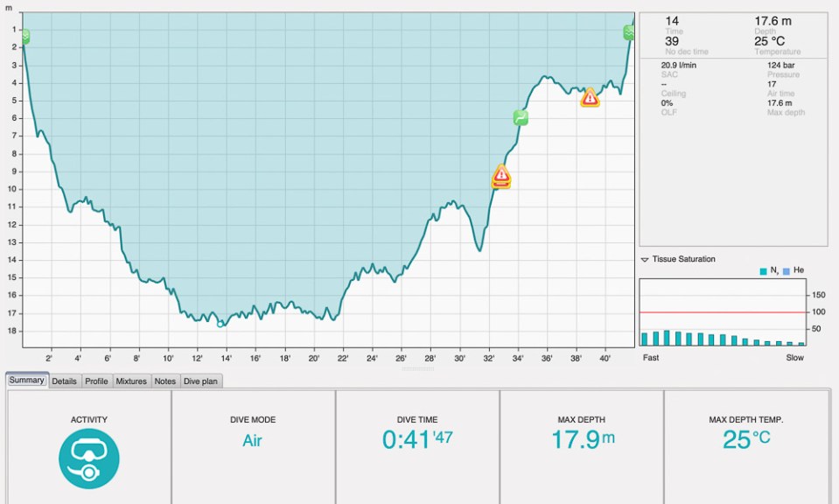This screenshot has height=504, width=839.
Task: Click the He legend color swatch
Action: 786,271
